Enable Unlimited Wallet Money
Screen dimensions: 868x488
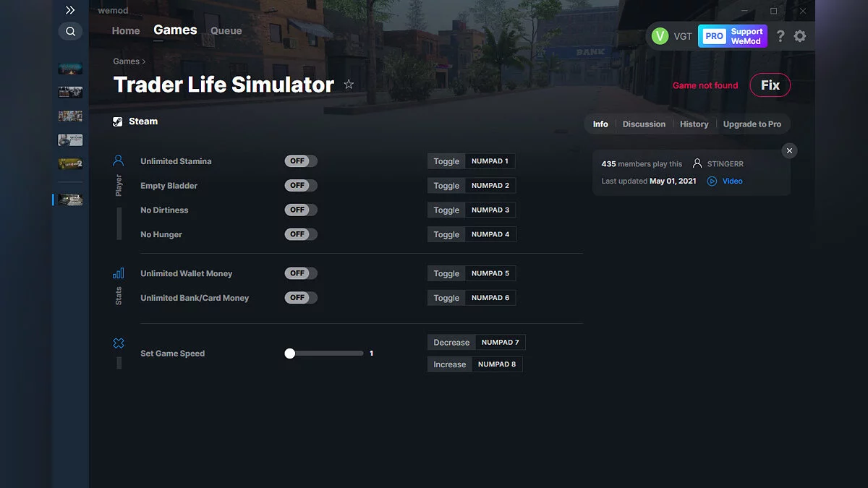click(x=301, y=273)
